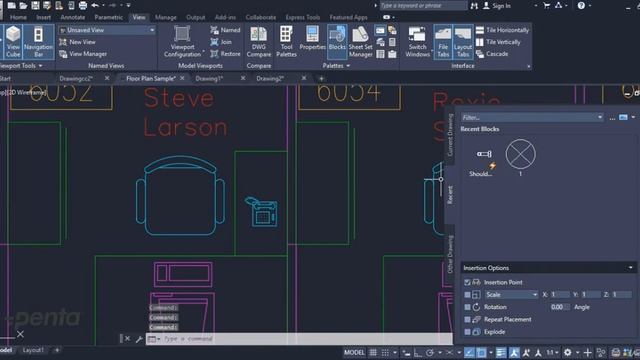Image resolution: width=640 pixels, height=360 pixels.
Task: Close the Floor Plan Sample* tab
Action: [x=182, y=78]
